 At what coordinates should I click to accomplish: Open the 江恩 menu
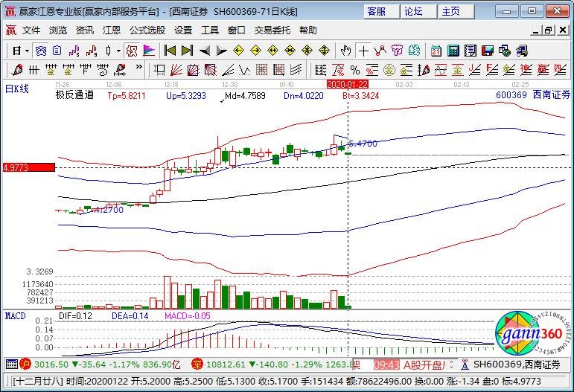tap(111, 30)
